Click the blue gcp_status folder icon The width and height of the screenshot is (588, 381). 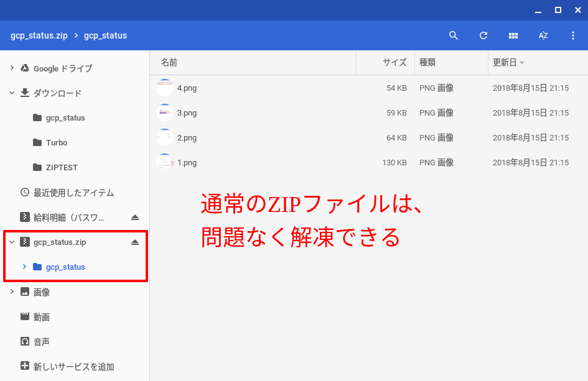(x=37, y=267)
